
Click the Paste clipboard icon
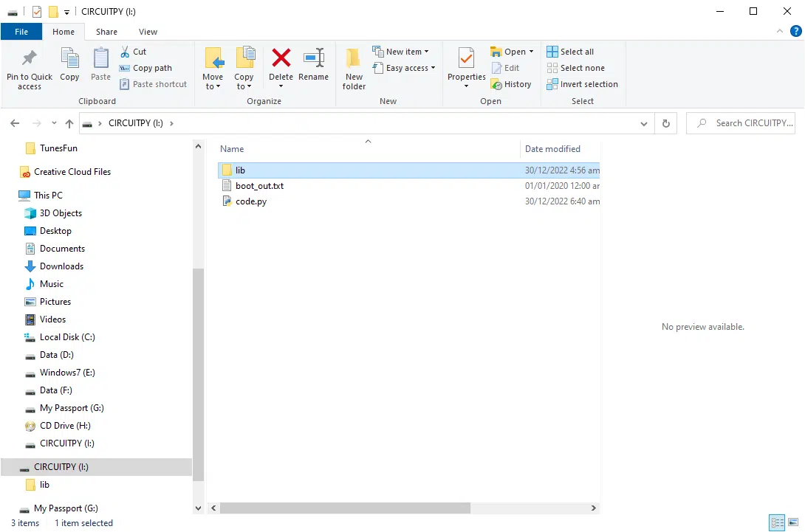(x=100, y=58)
